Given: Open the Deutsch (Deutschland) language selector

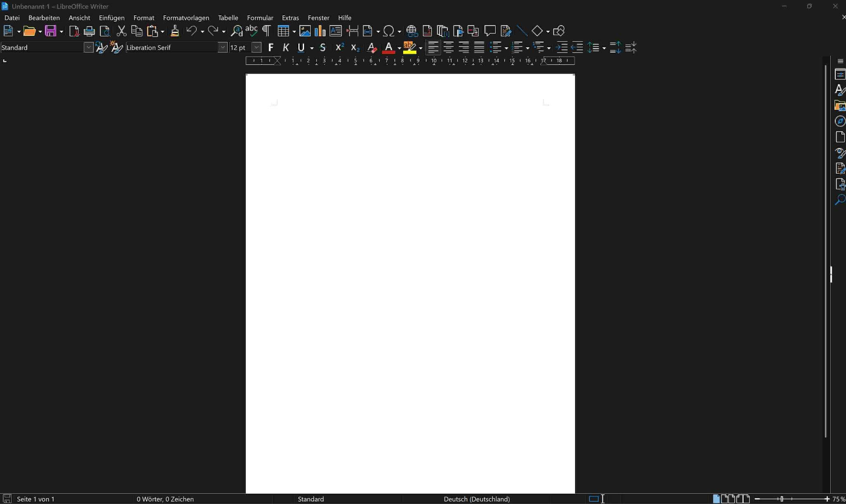Looking at the screenshot, I should coord(476,499).
